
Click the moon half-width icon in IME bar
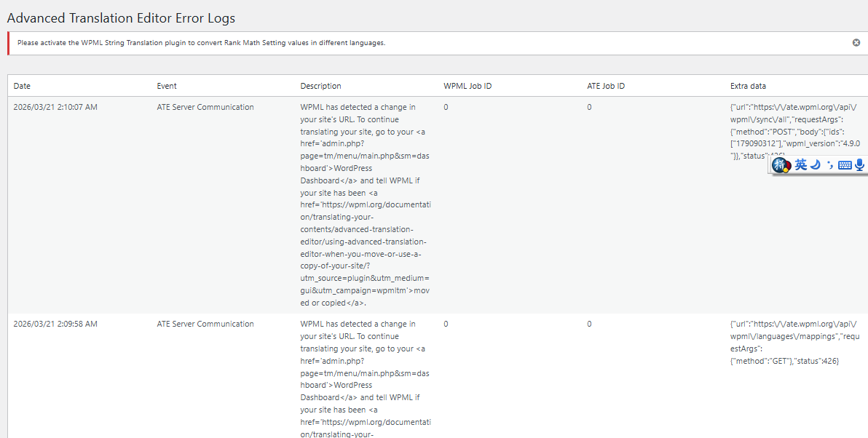click(816, 165)
